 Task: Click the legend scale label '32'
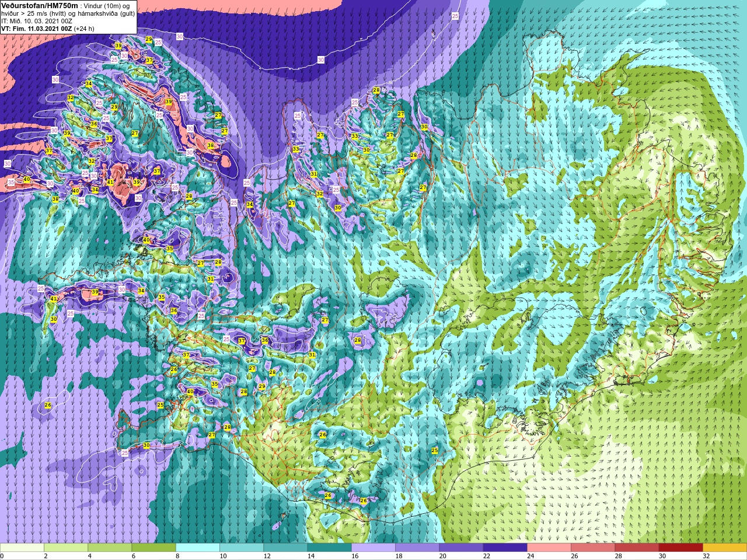(706, 556)
